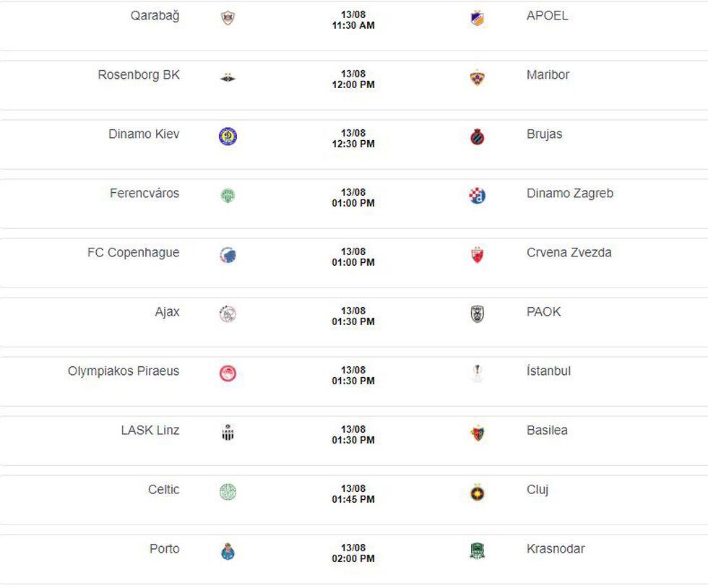Screen dimensions: 708x588
Task: Click the Brujas club badge
Action: (477, 137)
